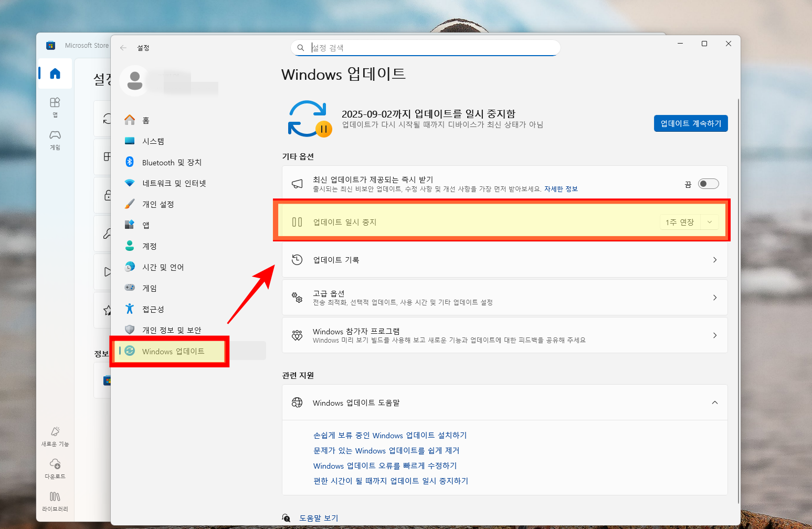
Task: Open 손쉽게 보류 중인 Windows 업데이트 설치하기 link
Action: [390, 436]
